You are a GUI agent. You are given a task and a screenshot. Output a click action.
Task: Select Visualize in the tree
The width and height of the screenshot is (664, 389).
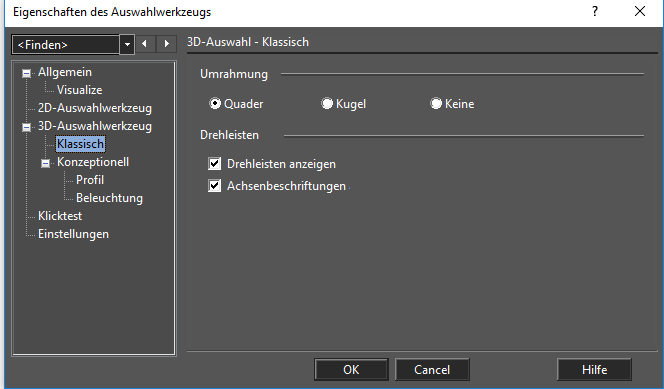tap(80, 90)
